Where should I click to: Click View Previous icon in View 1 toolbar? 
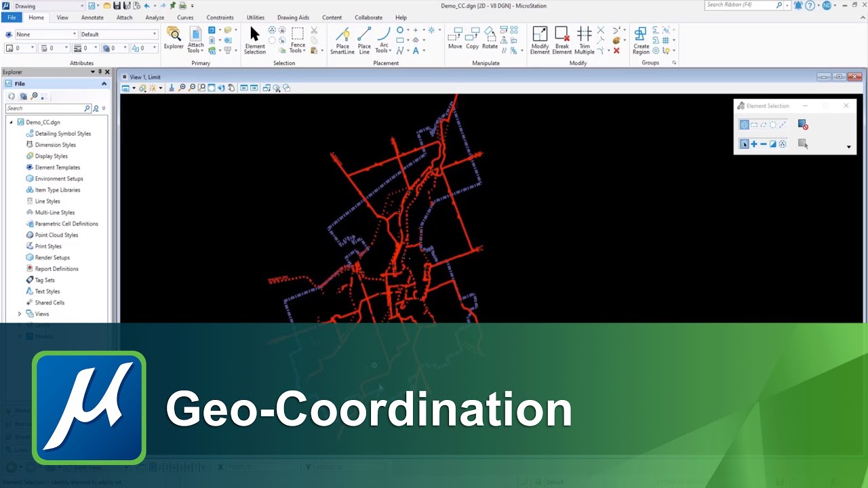point(244,88)
